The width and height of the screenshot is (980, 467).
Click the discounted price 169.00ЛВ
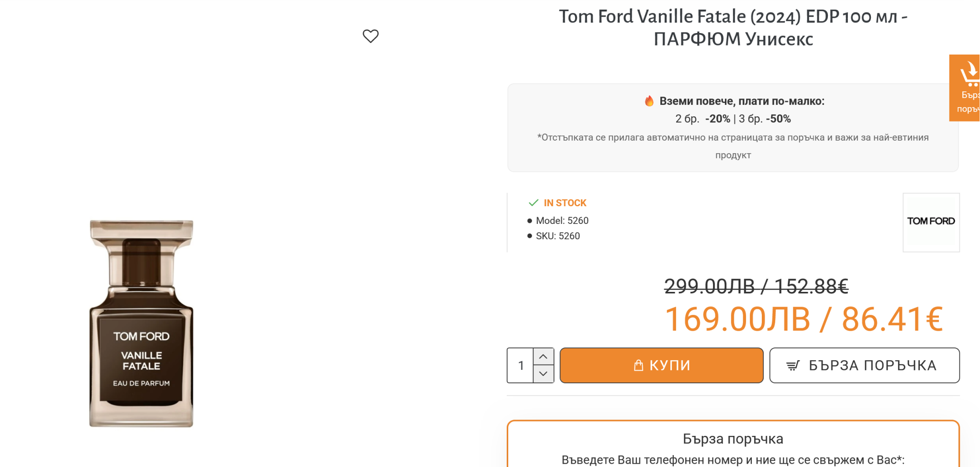tap(737, 320)
